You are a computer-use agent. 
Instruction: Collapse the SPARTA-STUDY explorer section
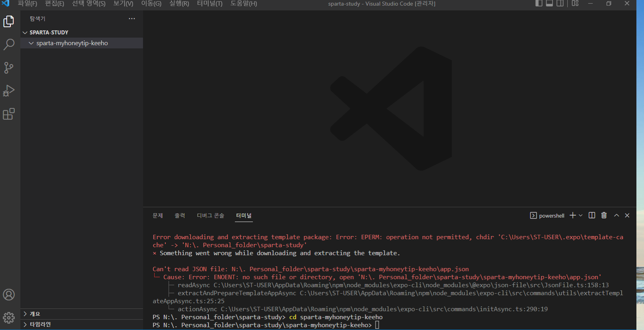click(x=82, y=32)
